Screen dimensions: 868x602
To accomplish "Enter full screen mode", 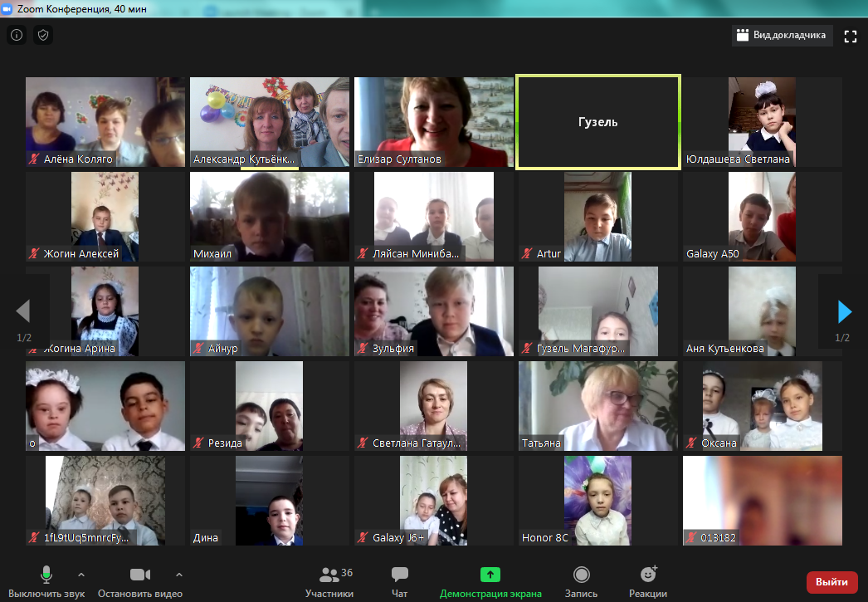I will (x=850, y=36).
